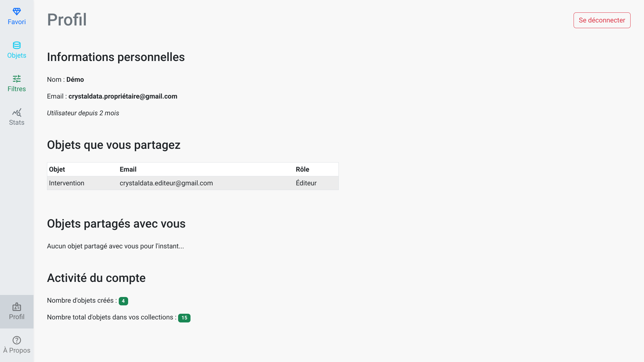Click the diamond Favori icon

(x=17, y=12)
